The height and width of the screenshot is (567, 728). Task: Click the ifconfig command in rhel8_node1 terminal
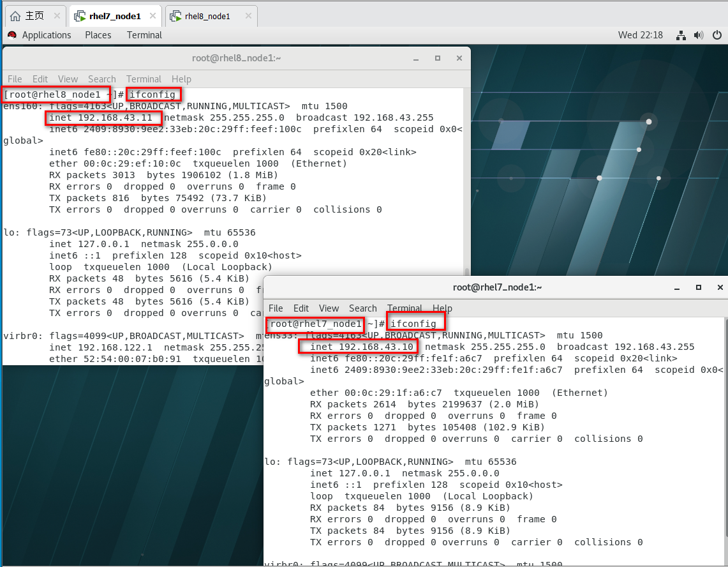(152, 94)
